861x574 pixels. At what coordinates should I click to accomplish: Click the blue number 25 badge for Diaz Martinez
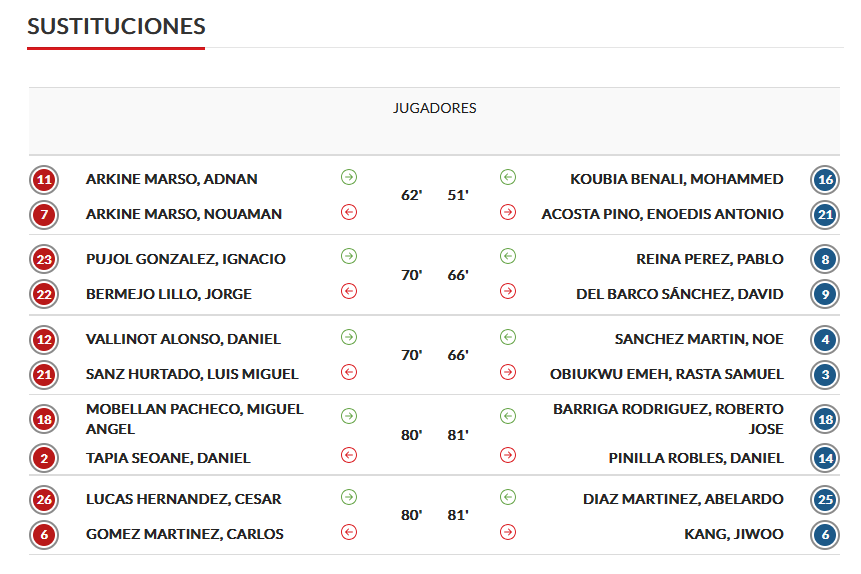tap(825, 500)
